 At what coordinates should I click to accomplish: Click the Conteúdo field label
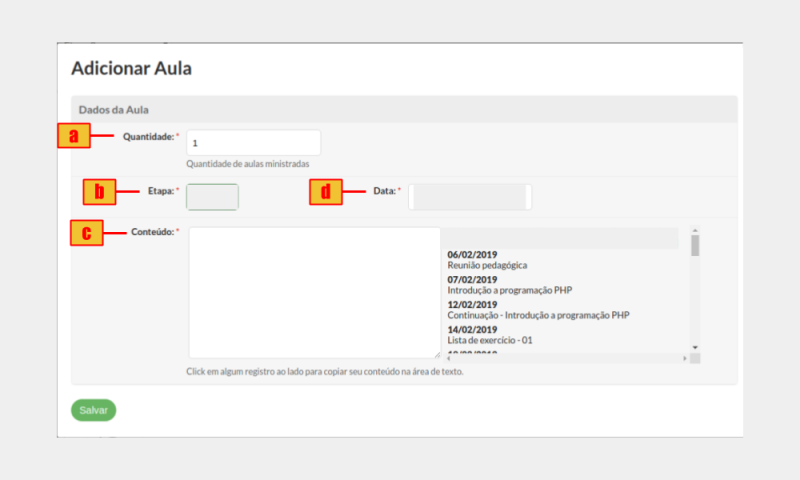pyautogui.click(x=155, y=232)
